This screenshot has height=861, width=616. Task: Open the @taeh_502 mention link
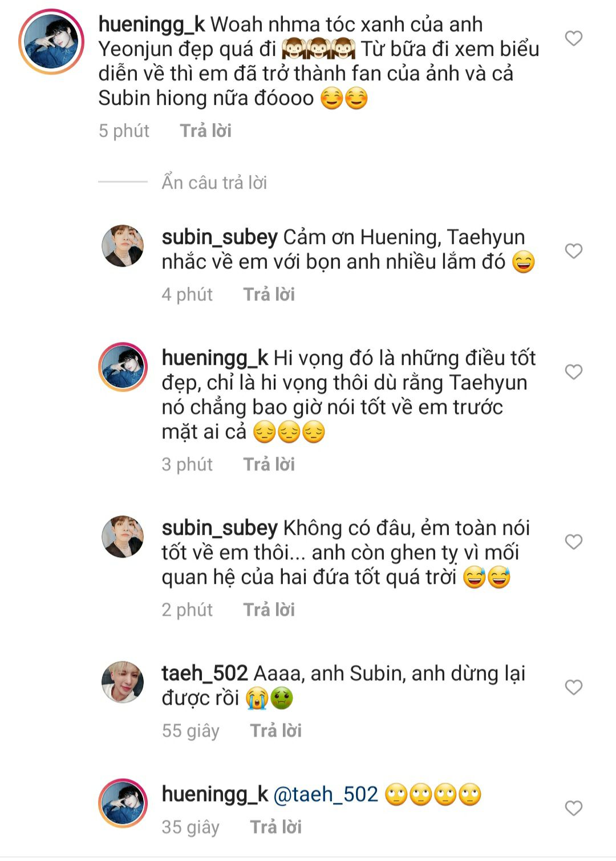pos(326,794)
